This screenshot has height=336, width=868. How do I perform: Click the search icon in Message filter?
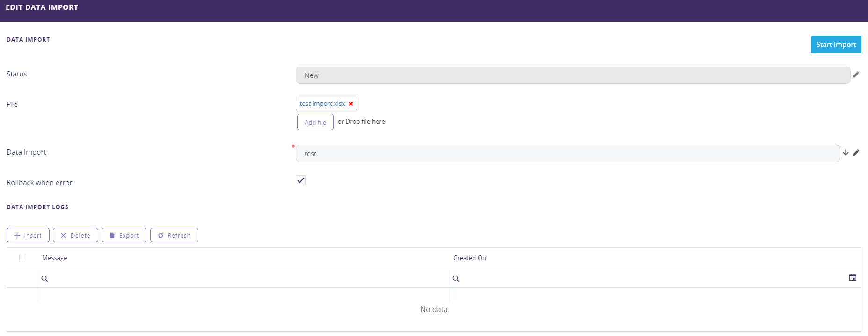[x=44, y=279]
